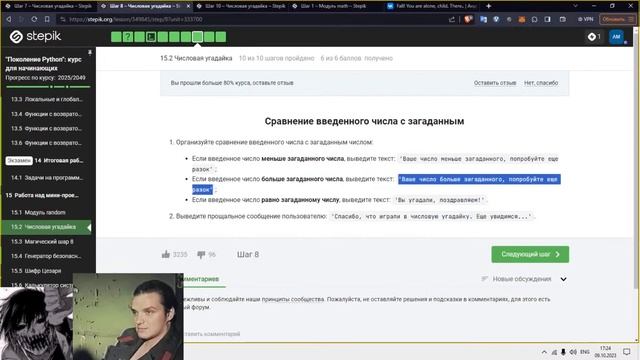Screen dimensions: 640x360
Task: Close the active Шаг 8 tab
Action: coord(188,6)
